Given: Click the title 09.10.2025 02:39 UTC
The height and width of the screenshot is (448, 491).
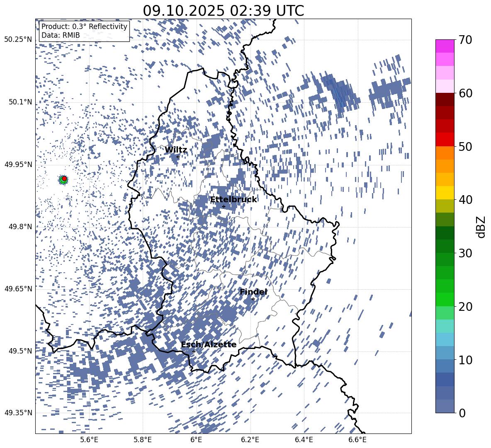Looking at the screenshot, I should click(223, 11).
